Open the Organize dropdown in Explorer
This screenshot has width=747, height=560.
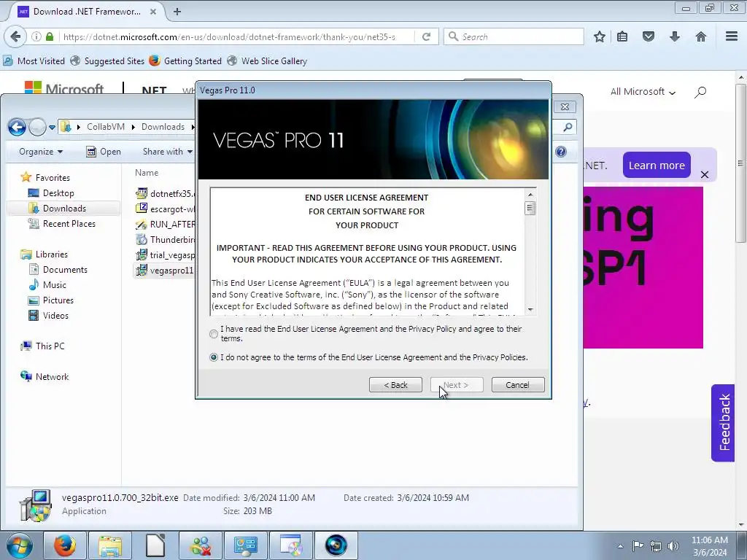41,152
